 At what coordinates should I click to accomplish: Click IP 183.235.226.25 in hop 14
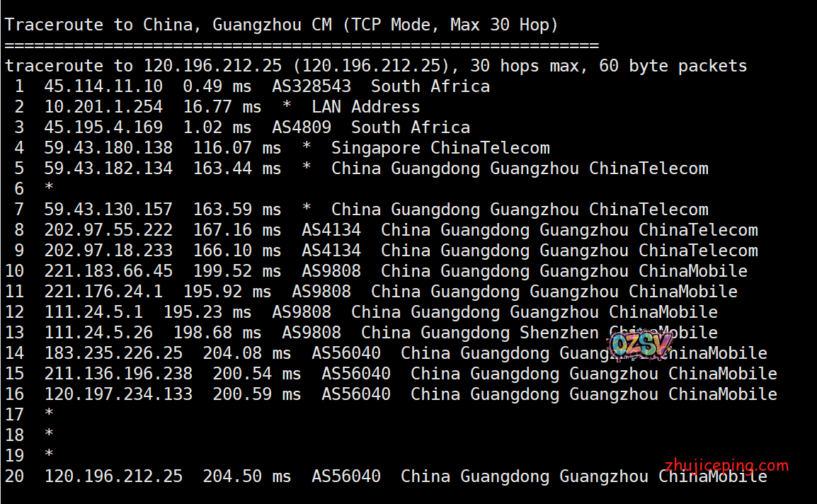click(113, 353)
